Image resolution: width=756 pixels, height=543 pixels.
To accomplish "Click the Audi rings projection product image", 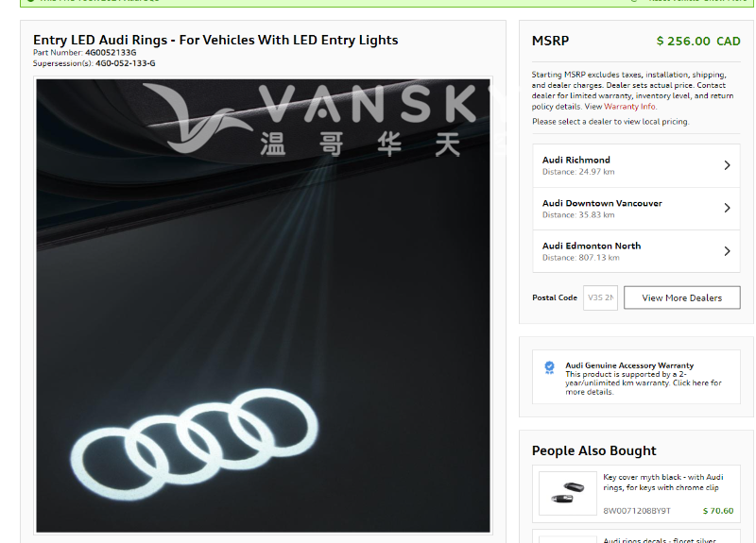I will click(264, 306).
